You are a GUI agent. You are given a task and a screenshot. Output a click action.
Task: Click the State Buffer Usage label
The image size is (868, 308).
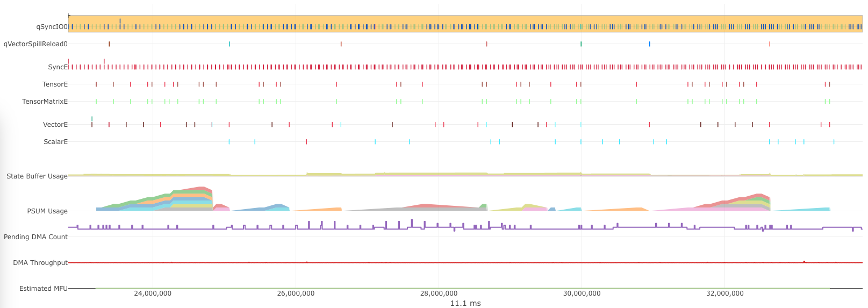coord(37,176)
